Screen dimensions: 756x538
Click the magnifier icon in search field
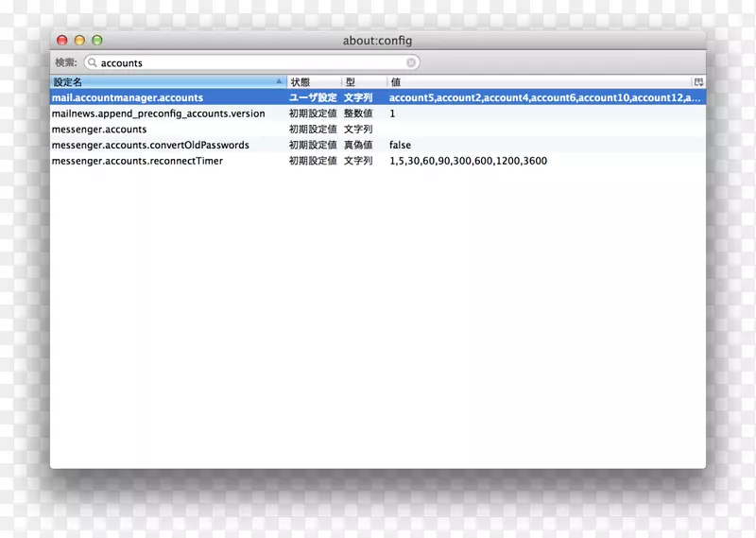93,63
